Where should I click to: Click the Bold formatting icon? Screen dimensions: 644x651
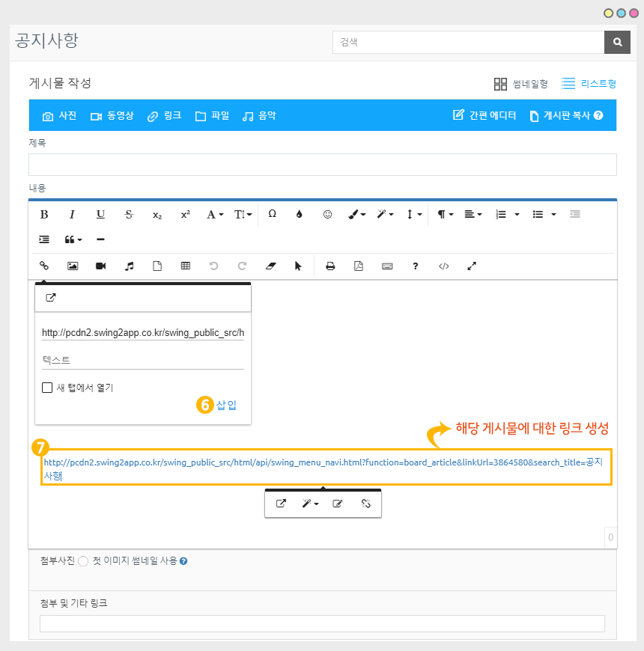(x=44, y=214)
